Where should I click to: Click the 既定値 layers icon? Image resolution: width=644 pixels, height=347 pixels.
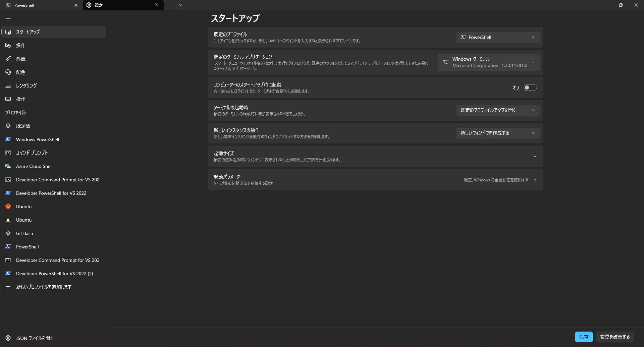8,126
